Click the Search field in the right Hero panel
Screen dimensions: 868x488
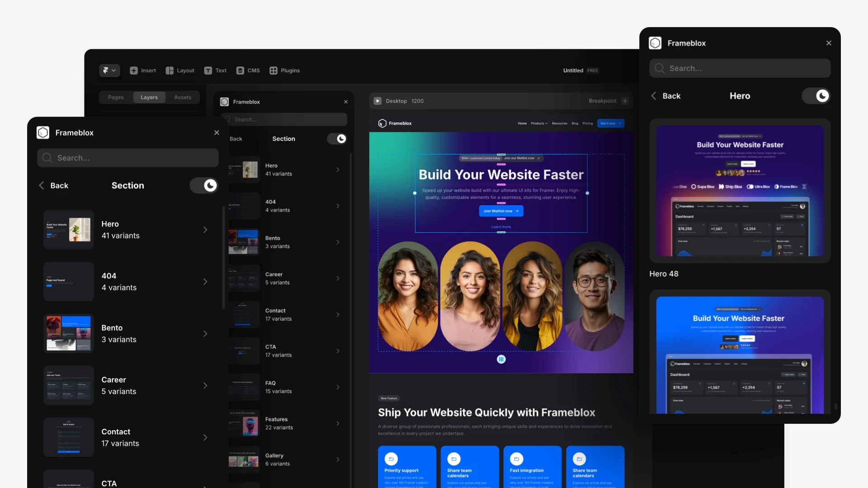[x=740, y=68]
